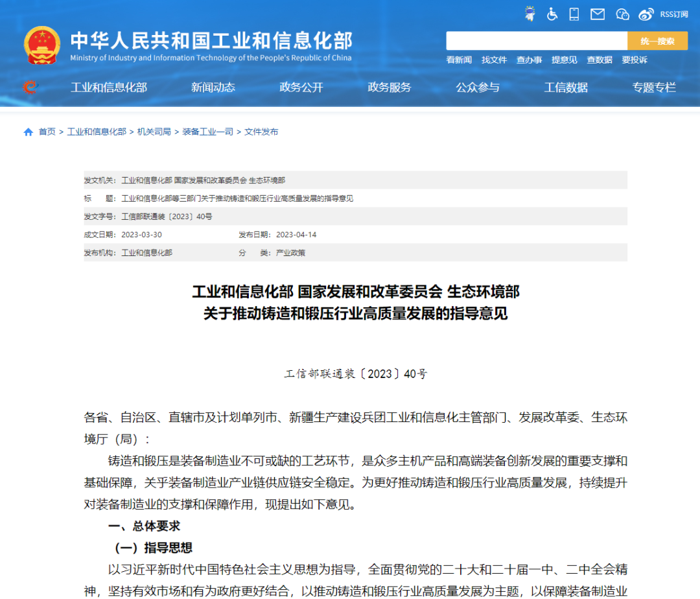700x599 pixels.
Task: Go to the 政务公开 navigation menu
Action: click(301, 88)
